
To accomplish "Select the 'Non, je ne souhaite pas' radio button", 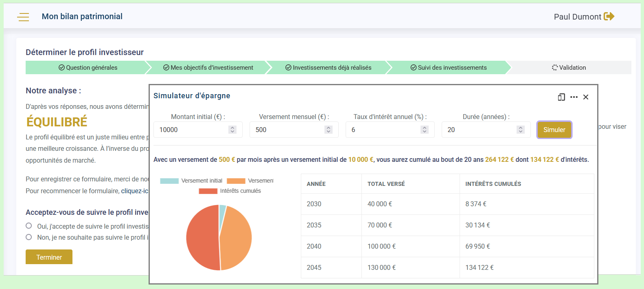I will [29, 237].
